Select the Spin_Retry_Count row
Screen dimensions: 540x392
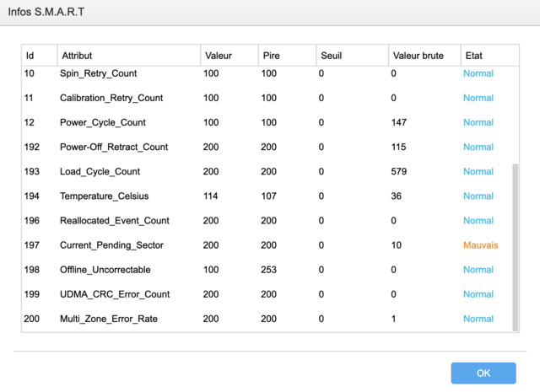point(267,73)
